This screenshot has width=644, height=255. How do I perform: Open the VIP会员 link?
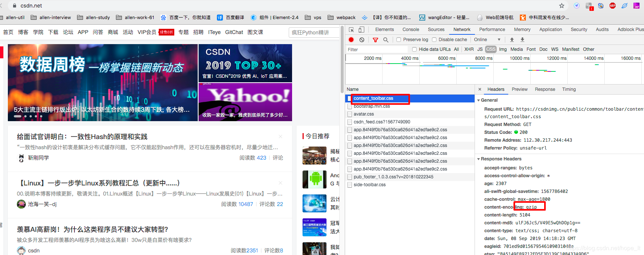[x=147, y=32]
